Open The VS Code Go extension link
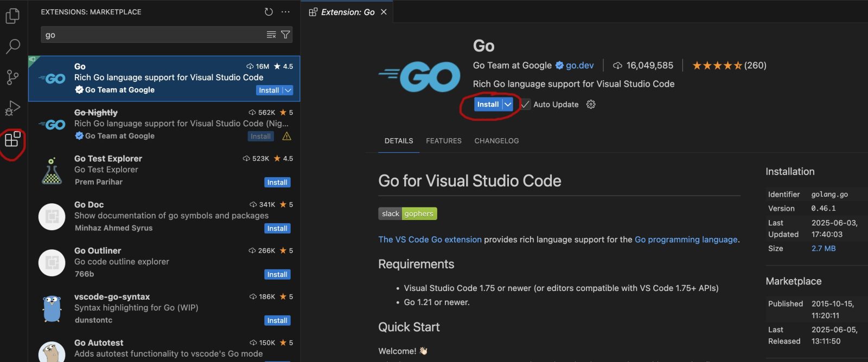The height and width of the screenshot is (362, 868). point(430,240)
